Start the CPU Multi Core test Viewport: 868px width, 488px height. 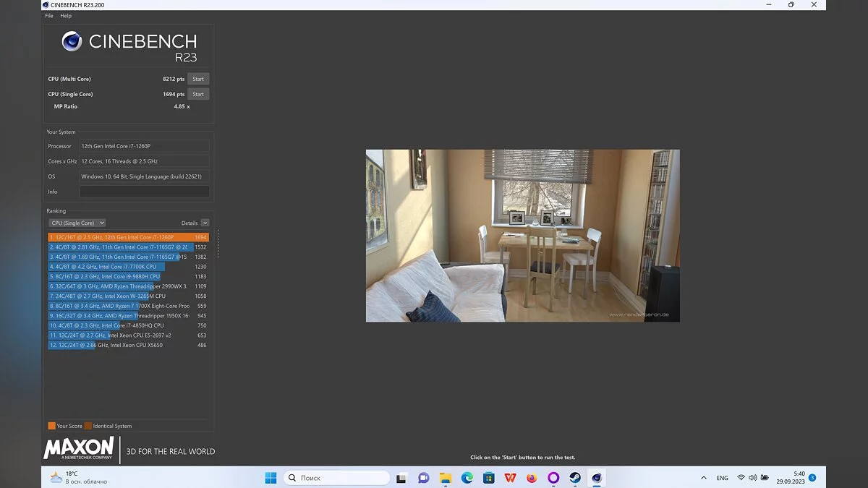198,79
